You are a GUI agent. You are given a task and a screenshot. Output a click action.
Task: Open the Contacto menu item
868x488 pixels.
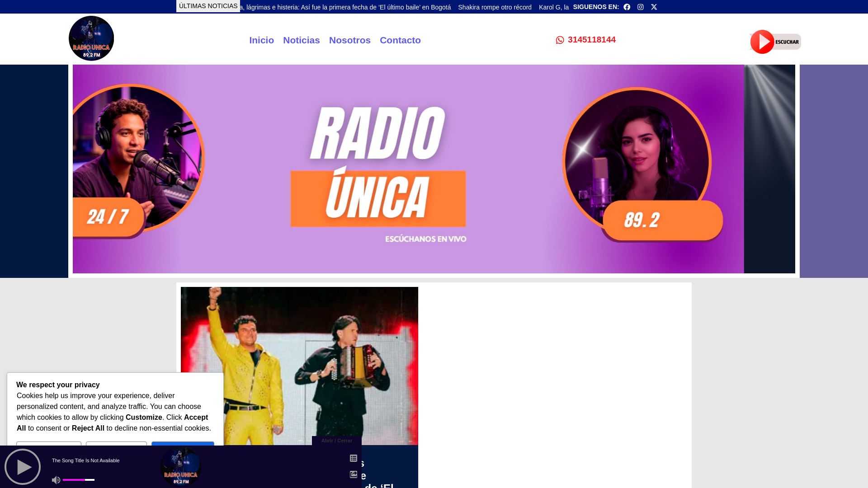tap(400, 40)
